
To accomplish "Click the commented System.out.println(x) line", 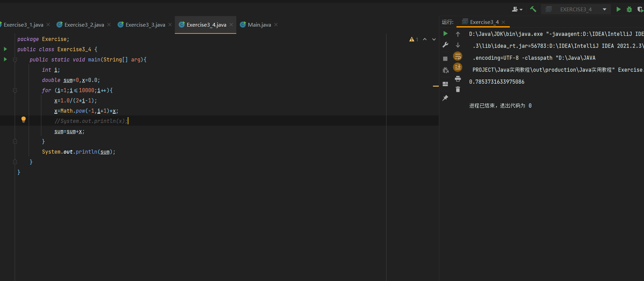I will point(91,121).
